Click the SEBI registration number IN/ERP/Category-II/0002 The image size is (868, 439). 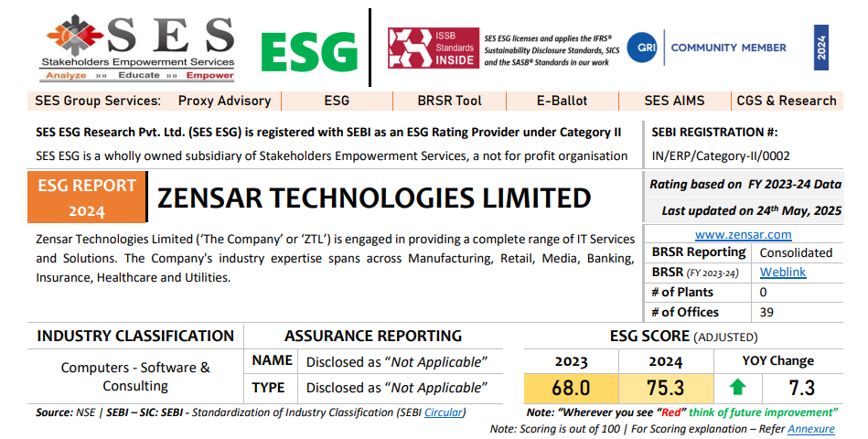pyautogui.click(x=721, y=156)
